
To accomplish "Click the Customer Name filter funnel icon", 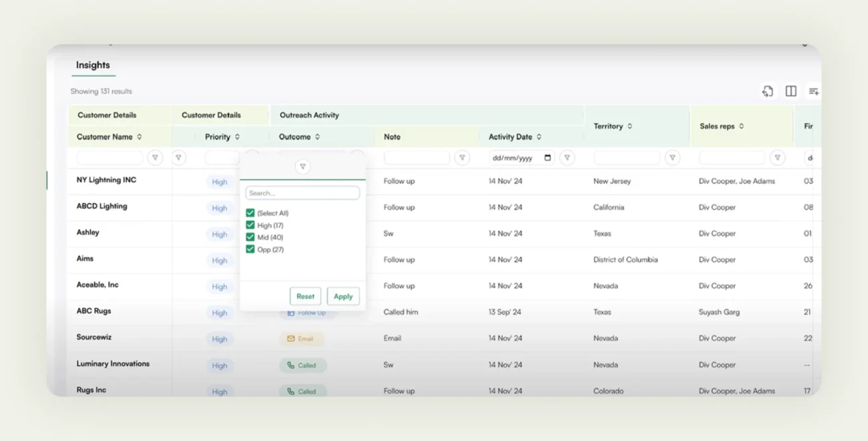I will coord(155,158).
